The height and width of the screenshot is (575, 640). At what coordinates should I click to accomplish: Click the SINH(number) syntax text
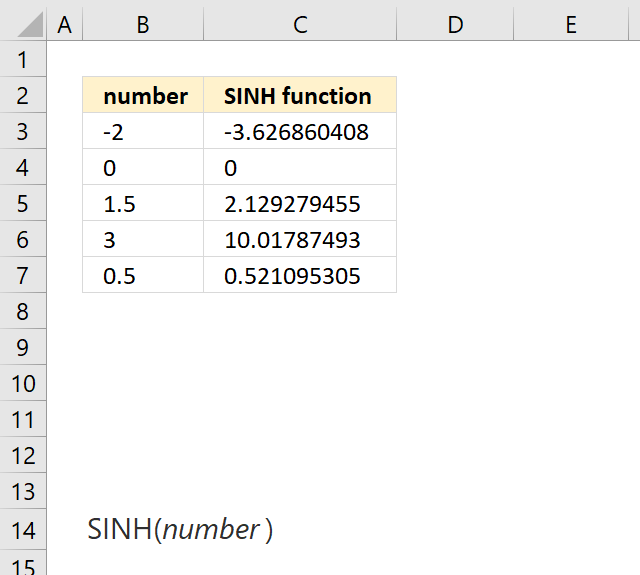click(x=180, y=530)
